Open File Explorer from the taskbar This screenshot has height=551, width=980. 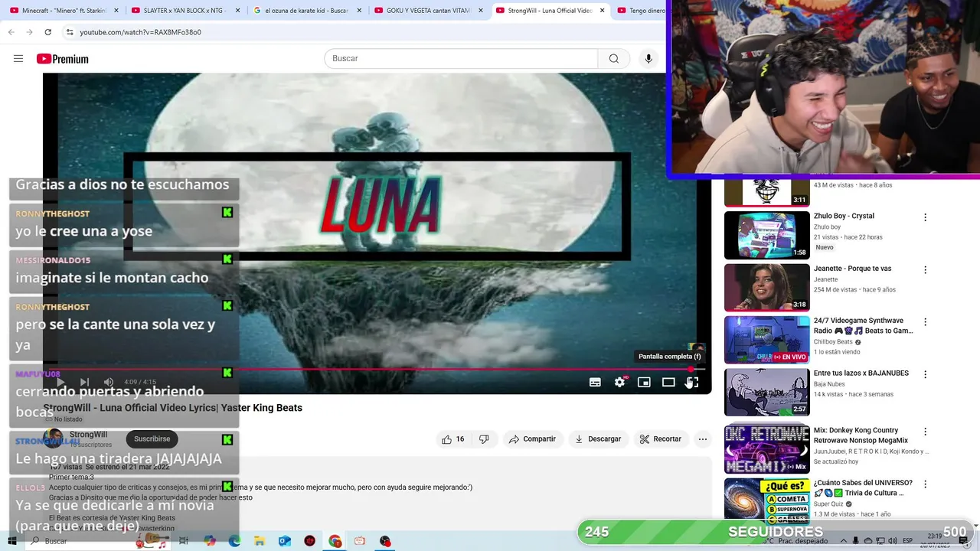click(260, 541)
